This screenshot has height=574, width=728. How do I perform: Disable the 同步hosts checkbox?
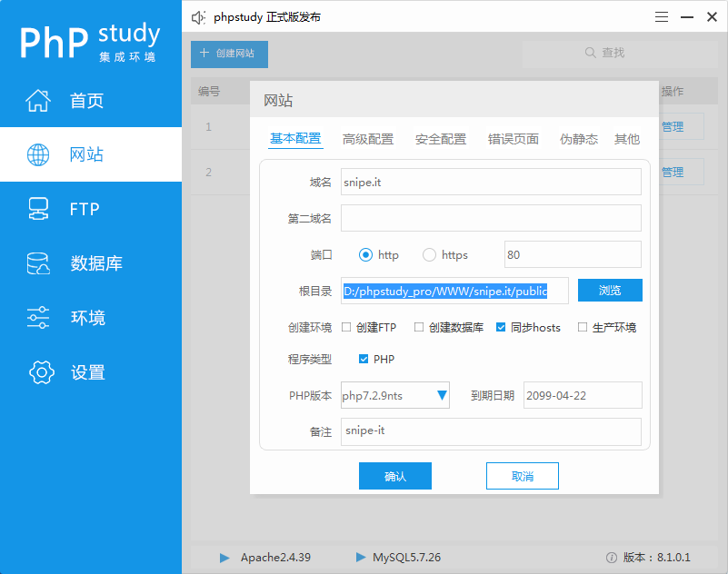(503, 328)
